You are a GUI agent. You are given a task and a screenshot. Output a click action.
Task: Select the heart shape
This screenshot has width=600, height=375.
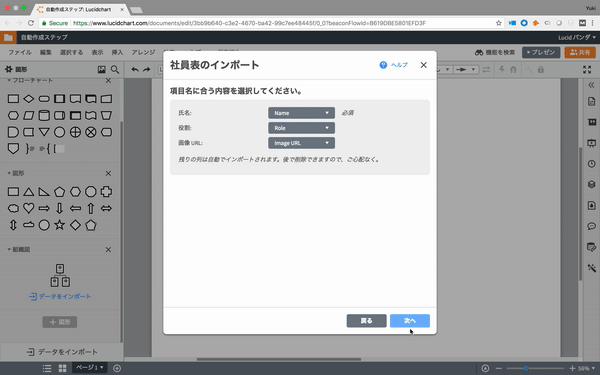29,208
